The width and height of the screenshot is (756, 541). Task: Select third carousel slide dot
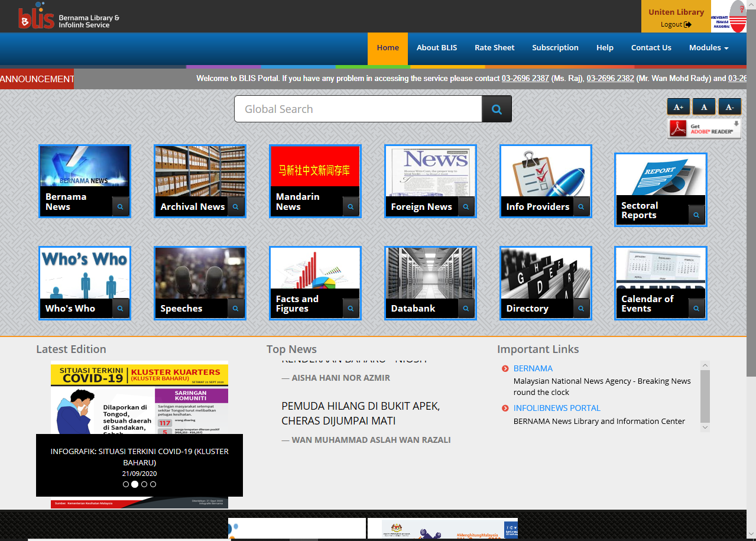144,484
